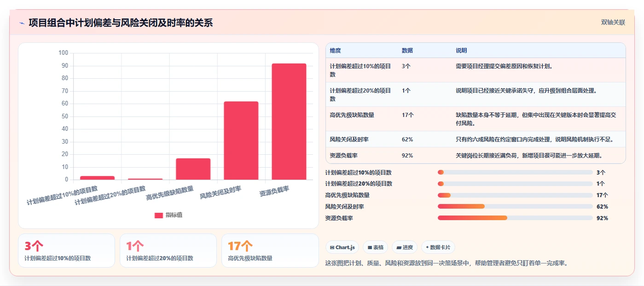
Task: Click the 62% value in the table
Action: coord(407,139)
